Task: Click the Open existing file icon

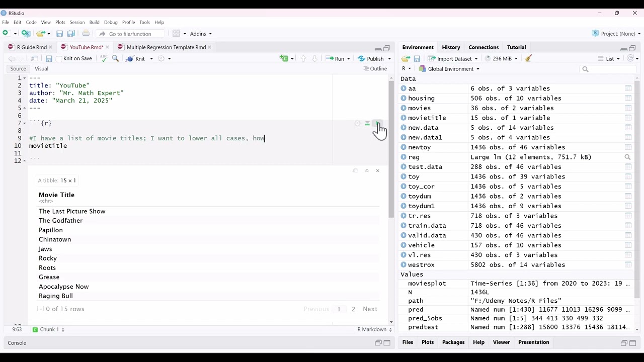Action: pos(40,34)
